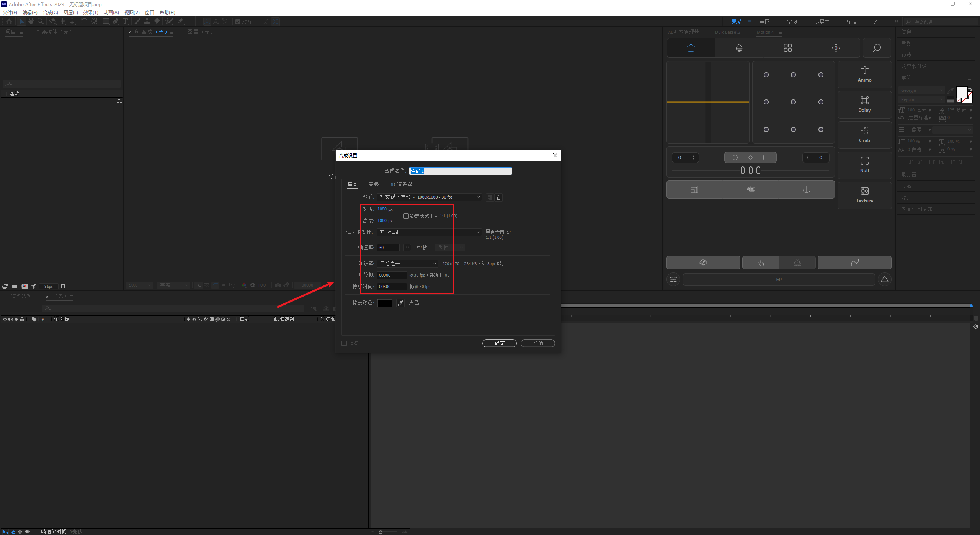The width and height of the screenshot is (980, 535).
Task: Click the project flowchart view icon
Action: pos(119,101)
